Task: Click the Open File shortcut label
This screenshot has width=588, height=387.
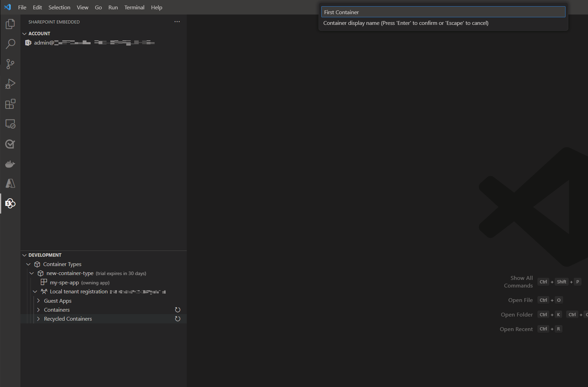Action: [x=520, y=300]
